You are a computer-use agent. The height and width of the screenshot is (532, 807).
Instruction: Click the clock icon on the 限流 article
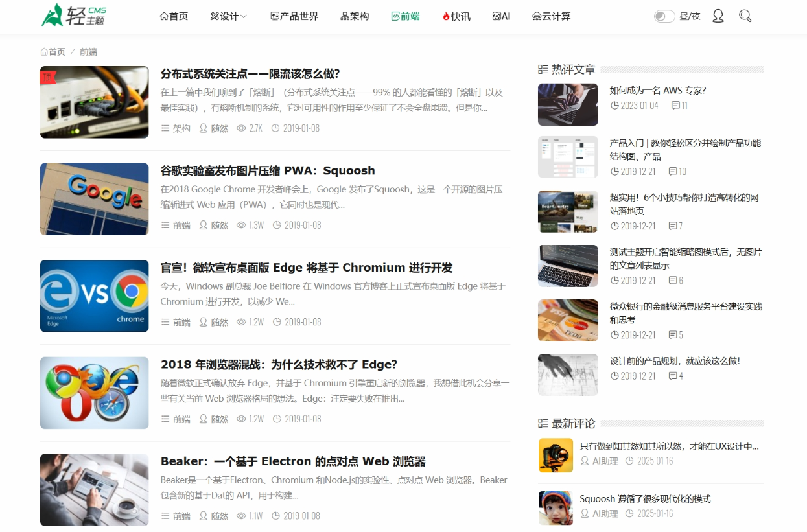[x=276, y=128]
